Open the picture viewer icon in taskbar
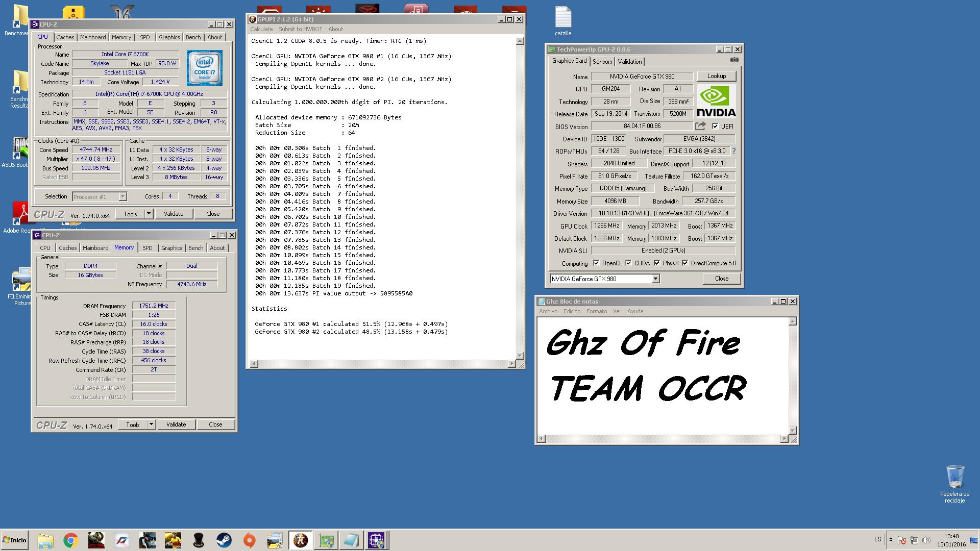The image size is (980, 551). (275, 540)
